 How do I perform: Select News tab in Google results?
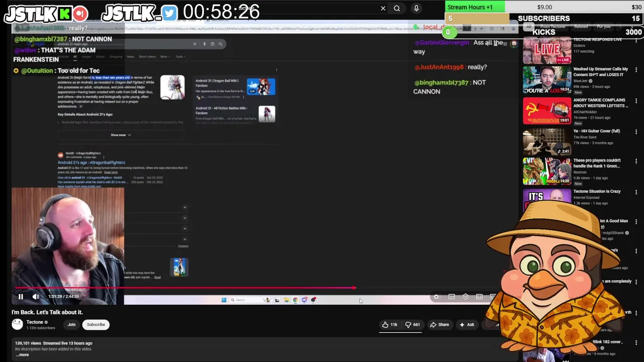[130, 57]
